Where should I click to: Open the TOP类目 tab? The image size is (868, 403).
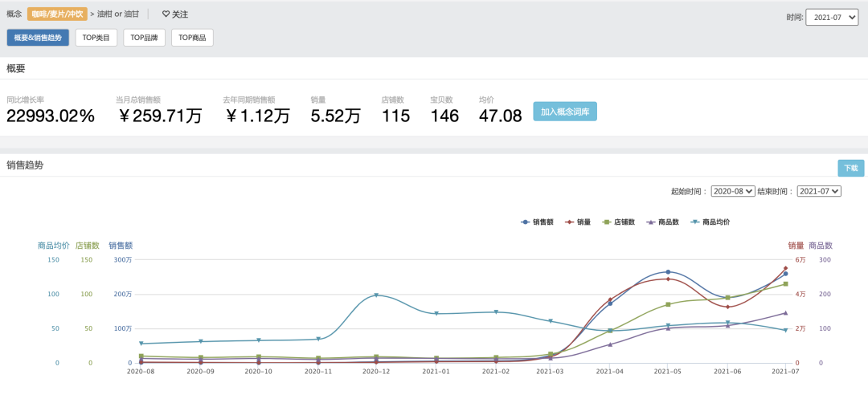pyautogui.click(x=96, y=38)
